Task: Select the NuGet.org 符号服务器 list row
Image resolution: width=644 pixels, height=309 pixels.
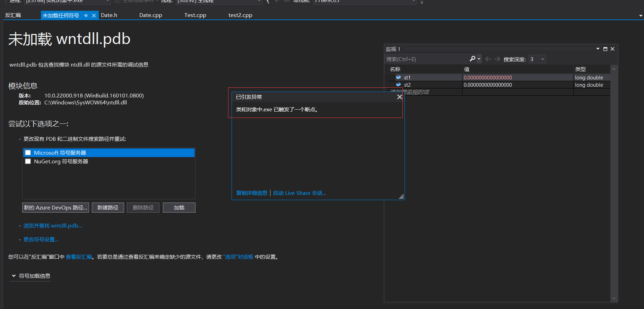Action: coord(109,161)
